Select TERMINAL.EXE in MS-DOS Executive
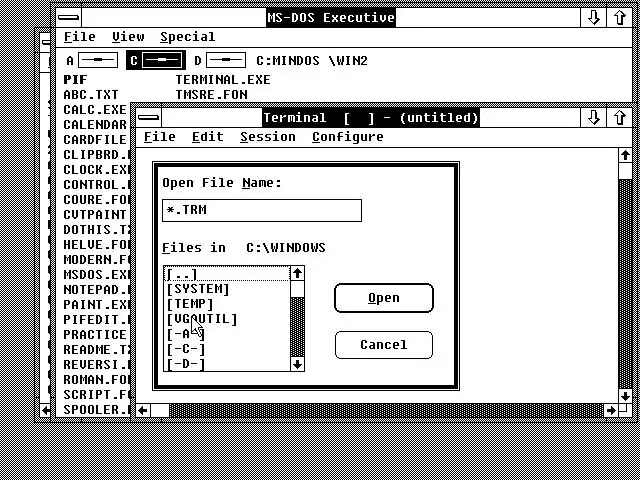This screenshot has height=480, width=640. click(x=223, y=80)
